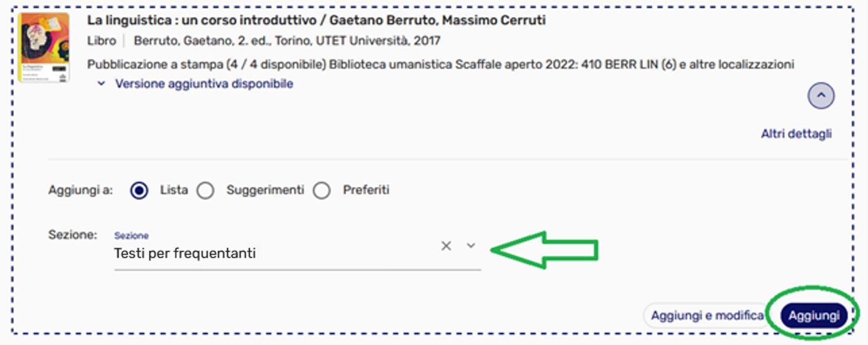
Task: Click the Libro resource type label
Action: [x=101, y=41]
